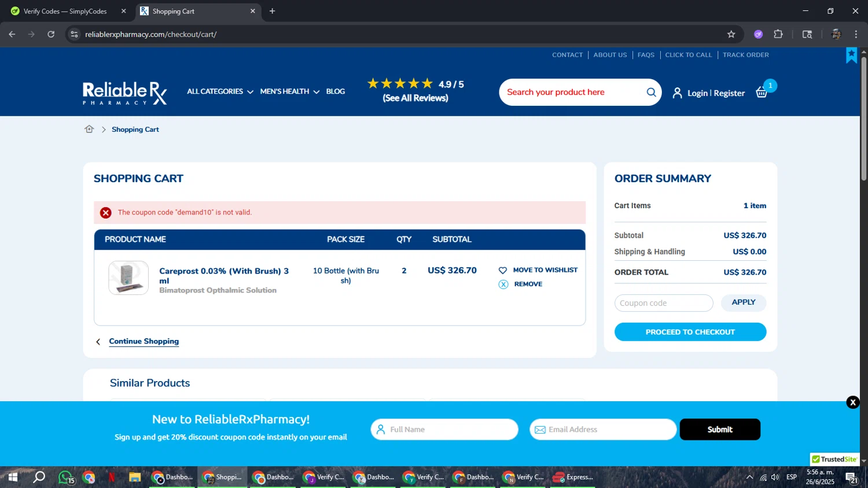This screenshot has width=868, height=488.
Task: Click the browser address bar URL
Action: point(151,34)
